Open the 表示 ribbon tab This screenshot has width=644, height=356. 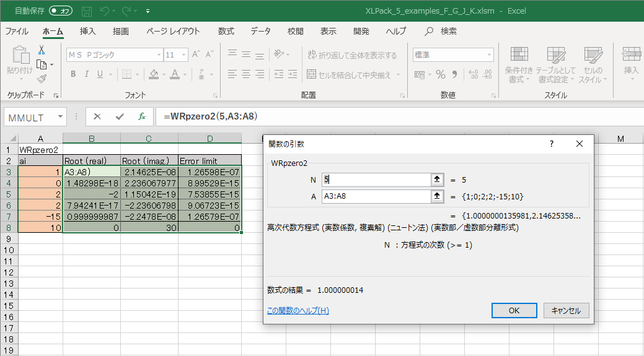tap(328, 31)
